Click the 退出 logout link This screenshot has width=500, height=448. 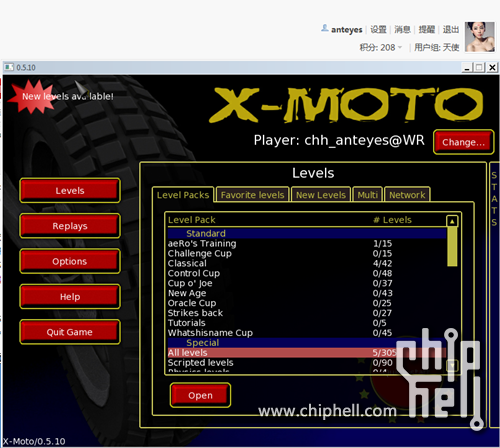tap(451, 30)
